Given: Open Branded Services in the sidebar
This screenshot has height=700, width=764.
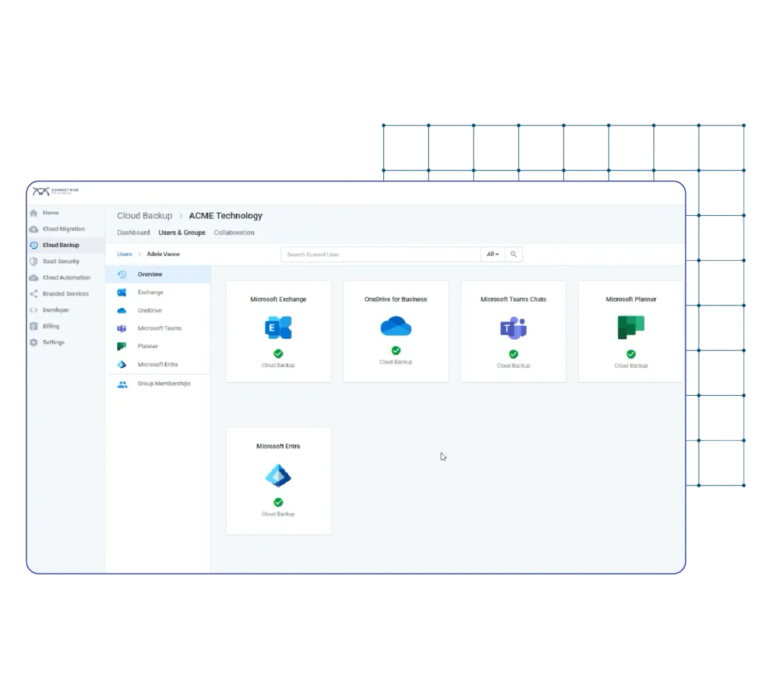Looking at the screenshot, I should tap(66, 294).
